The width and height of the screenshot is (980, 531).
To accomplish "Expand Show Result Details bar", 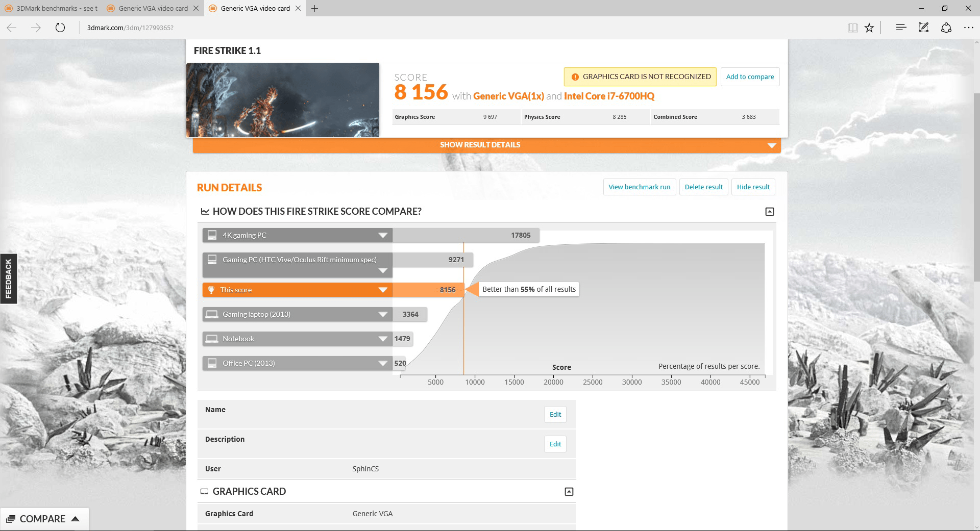I will 486,145.
